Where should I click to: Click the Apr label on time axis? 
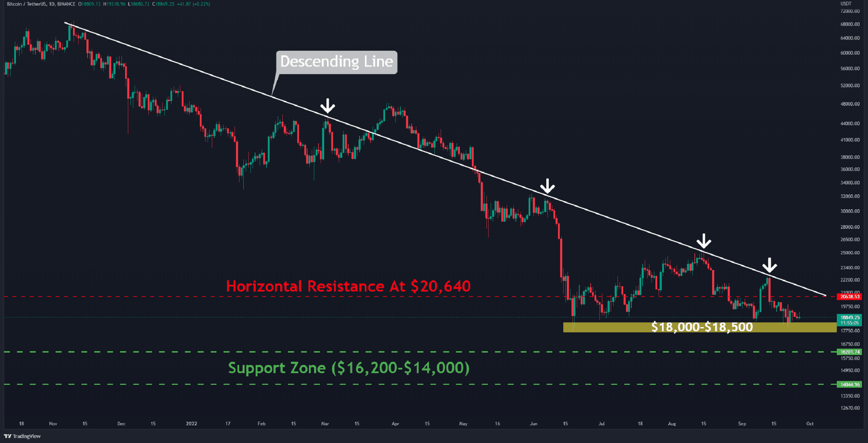pyautogui.click(x=395, y=423)
